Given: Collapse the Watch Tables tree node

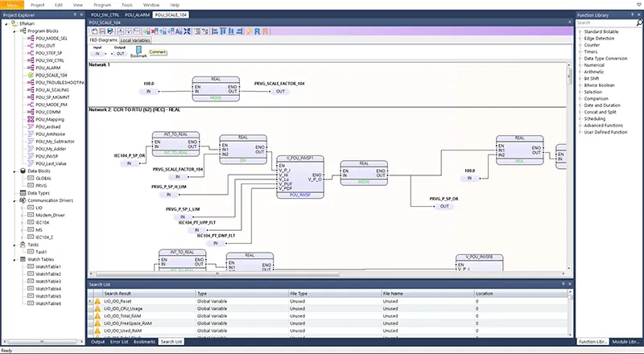Looking at the screenshot, I should click(x=14, y=259).
